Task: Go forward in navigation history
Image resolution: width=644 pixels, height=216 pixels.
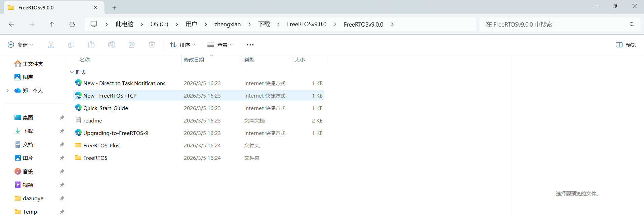Action: click(x=32, y=24)
